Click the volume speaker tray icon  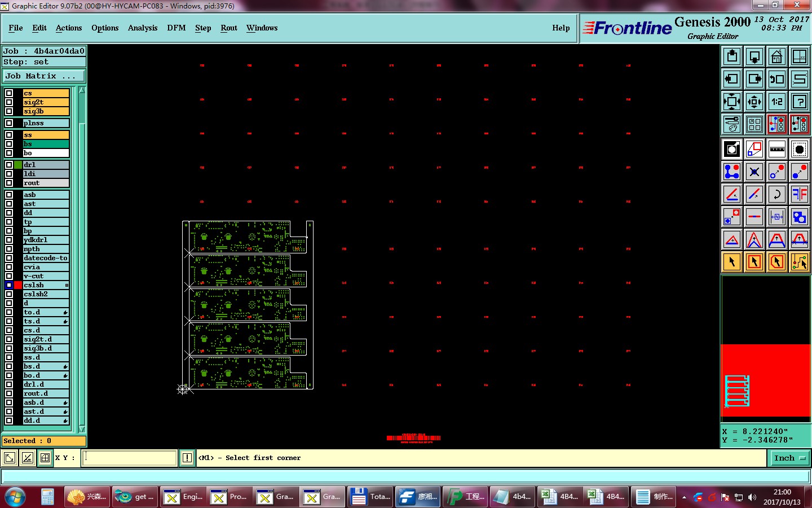752,497
